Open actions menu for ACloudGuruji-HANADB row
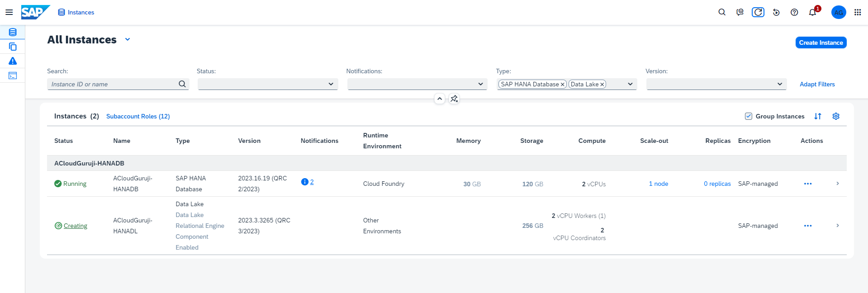The width and height of the screenshot is (868, 293). click(x=808, y=184)
